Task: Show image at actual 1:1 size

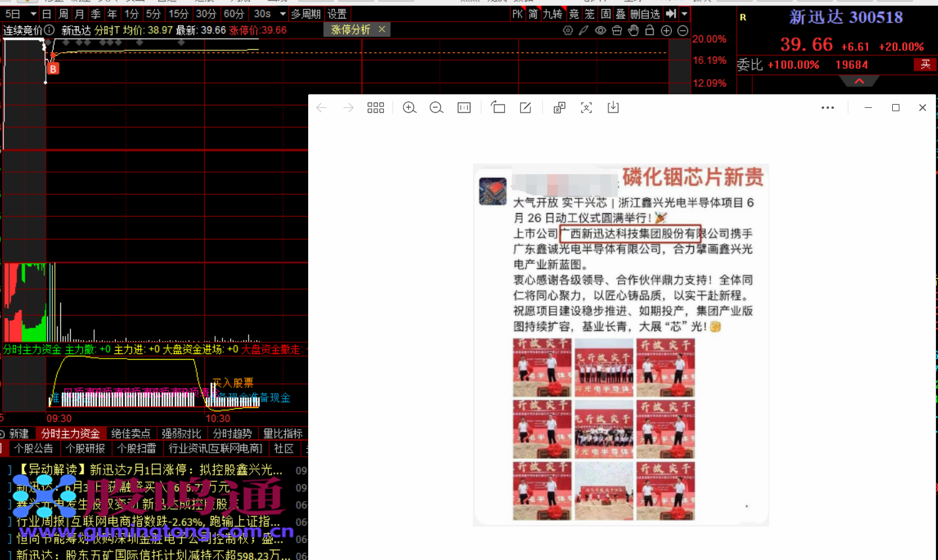Action: pyautogui.click(x=464, y=108)
